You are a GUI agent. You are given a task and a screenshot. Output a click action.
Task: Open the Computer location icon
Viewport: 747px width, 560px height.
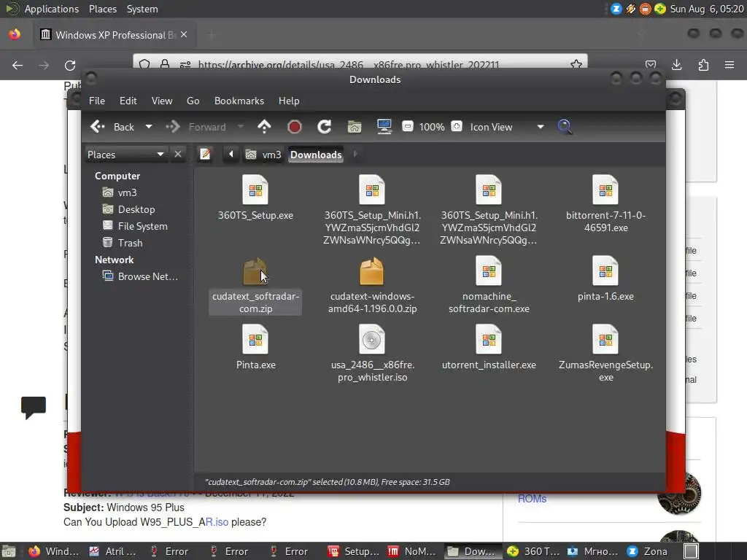[x=384, y=127]
